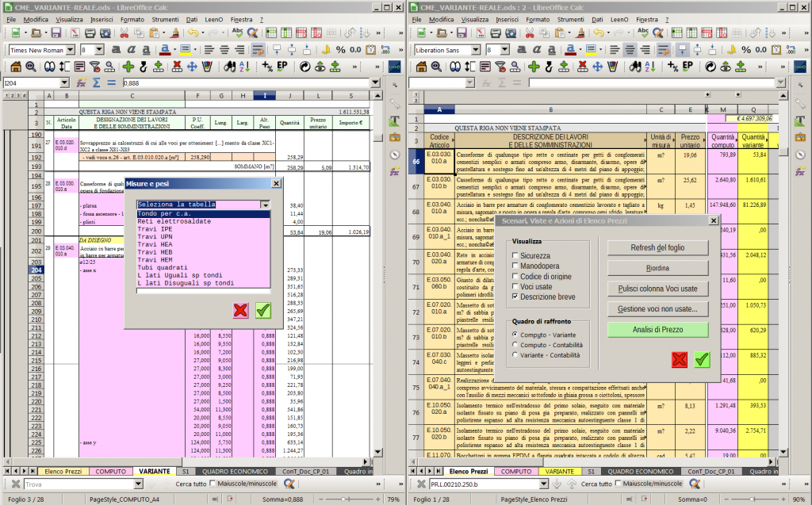This screenshot has width=812, height=505.
Task: Select Travi HEA in table list
Action: [x=204, y=244]
